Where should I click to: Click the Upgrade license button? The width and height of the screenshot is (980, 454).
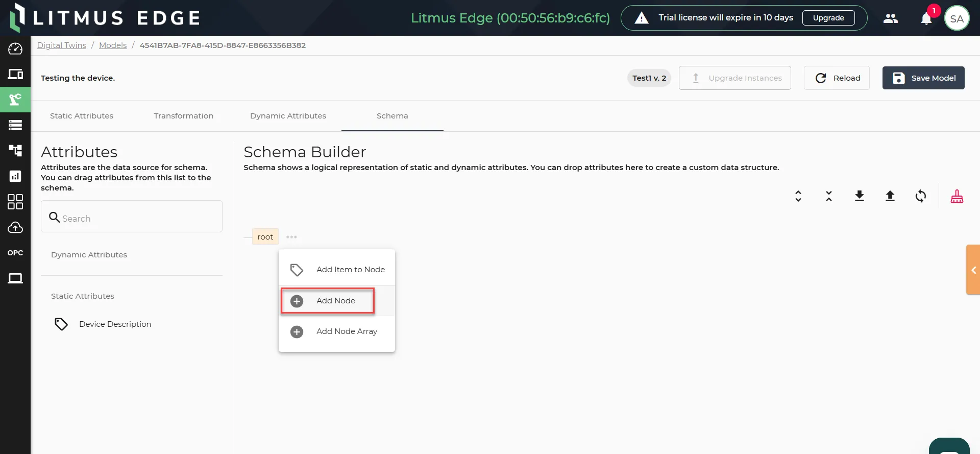pyautogui.click(x=828, y=18)
